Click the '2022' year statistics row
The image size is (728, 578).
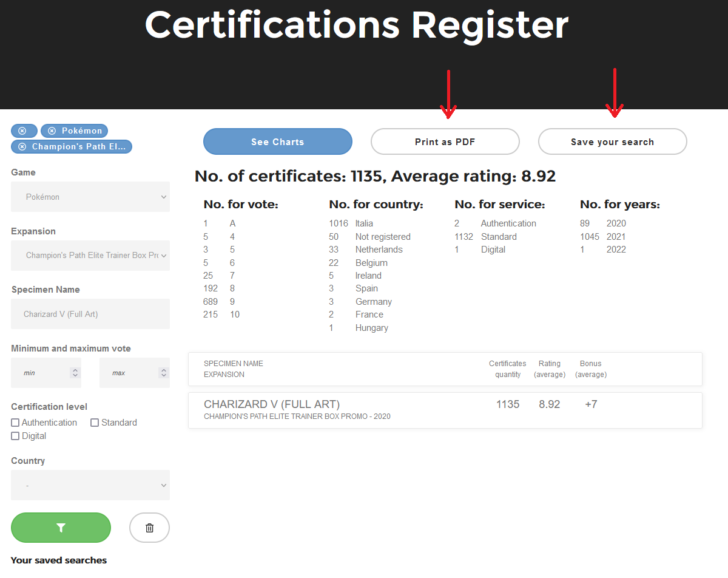603,250
